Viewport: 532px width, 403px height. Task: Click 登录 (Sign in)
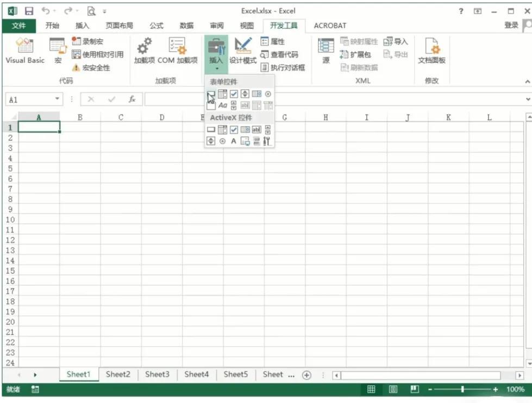(511, 25)
